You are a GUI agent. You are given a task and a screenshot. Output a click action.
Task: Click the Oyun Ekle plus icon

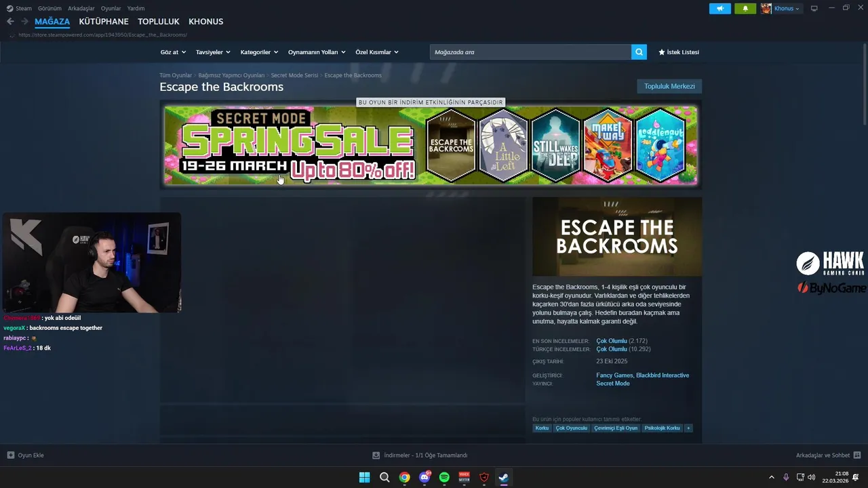(x=10, y=455)
